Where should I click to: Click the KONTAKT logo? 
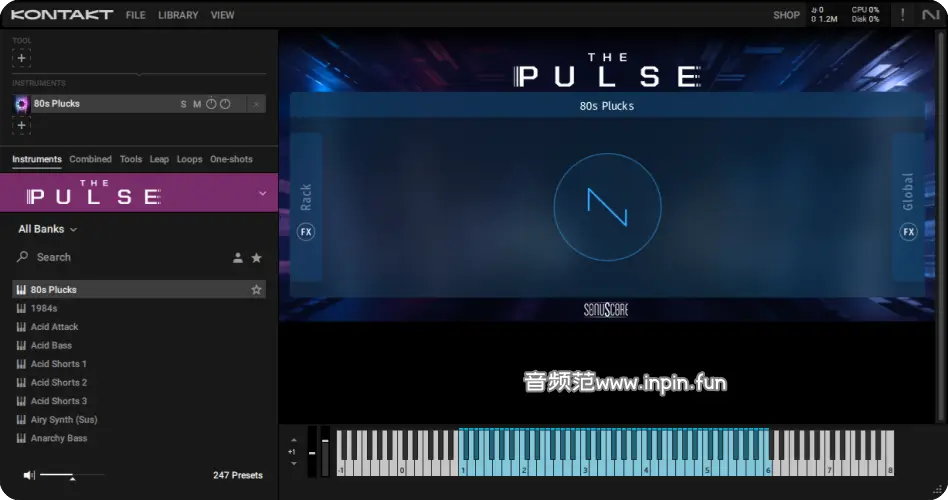pos(62,15)
